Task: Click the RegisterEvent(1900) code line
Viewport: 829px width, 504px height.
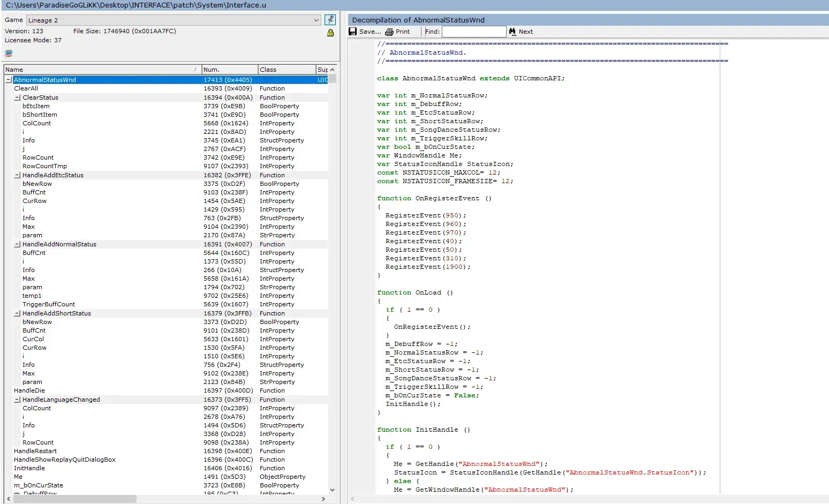Action: coord(428,267)
